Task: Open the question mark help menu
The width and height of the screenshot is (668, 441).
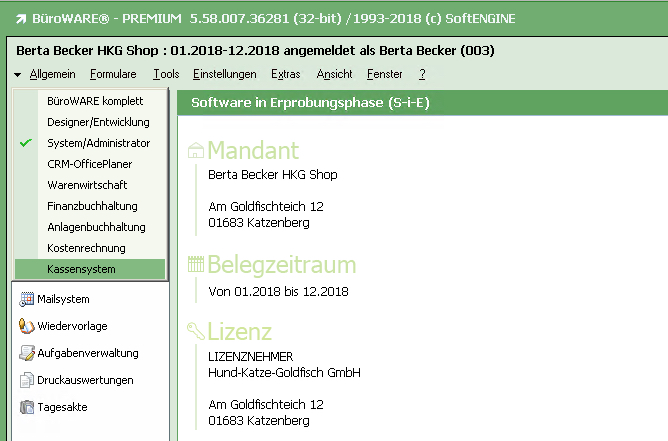Action: [x=422, y=74]
